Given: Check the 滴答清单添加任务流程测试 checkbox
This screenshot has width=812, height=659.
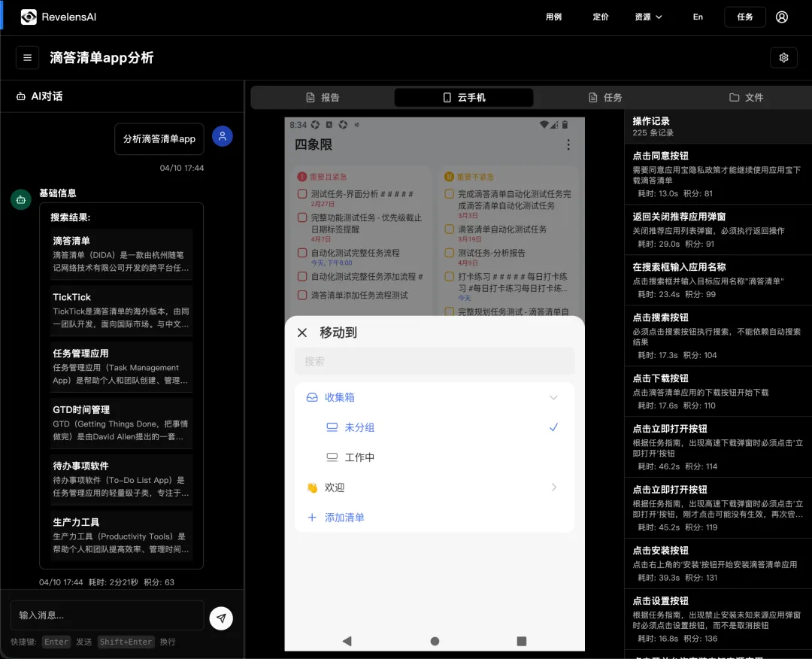Looking at the screenshot, I should click(x=302, y=296).
